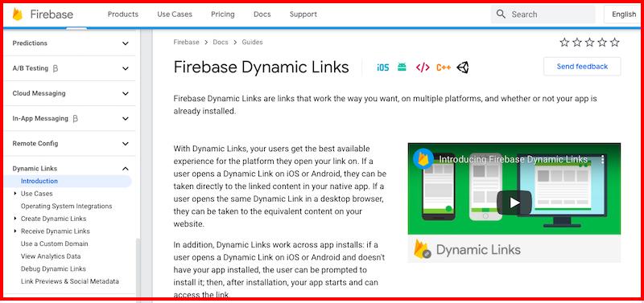Expand the A/B Testing section
The image size is (644, 303).
[x=126, y=68]
